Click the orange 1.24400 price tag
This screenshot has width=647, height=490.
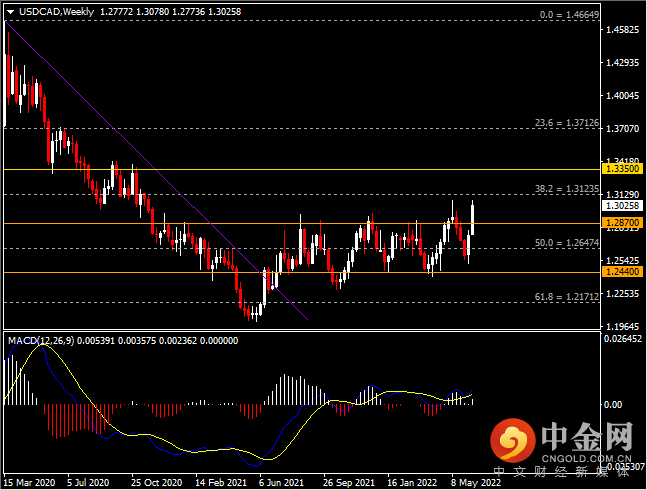[x=622, y=272]
